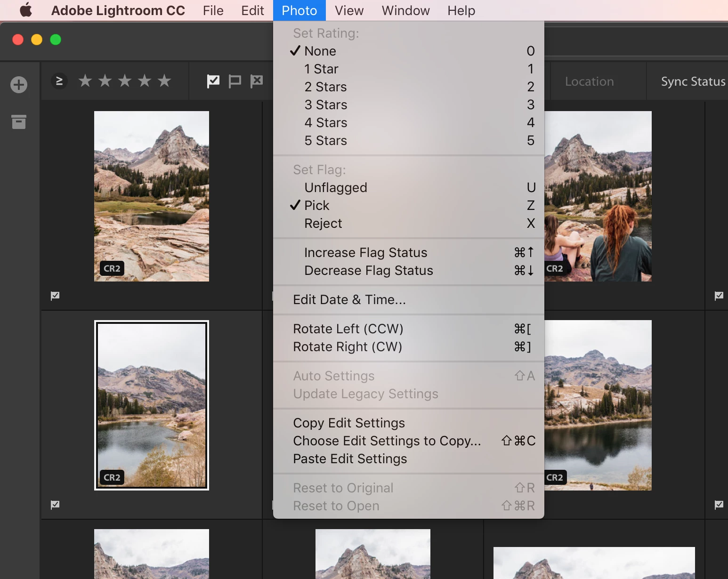This screenshot has width=728, height=579.
Task: Toggle the Picked flag filter
Action: click(213, 81)
